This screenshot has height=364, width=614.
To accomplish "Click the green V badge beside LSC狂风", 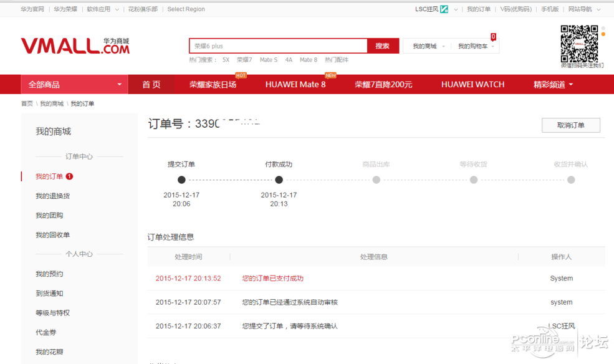I will (444, 9).
